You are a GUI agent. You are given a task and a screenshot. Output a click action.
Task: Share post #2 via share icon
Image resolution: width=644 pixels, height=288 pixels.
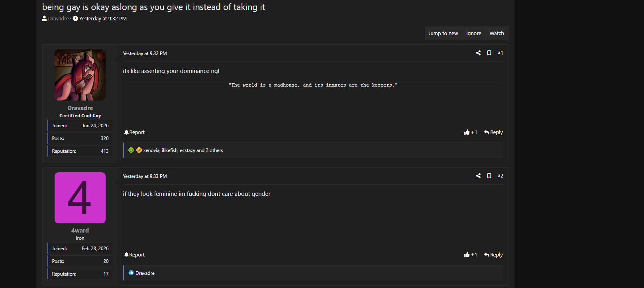(478, 176)
